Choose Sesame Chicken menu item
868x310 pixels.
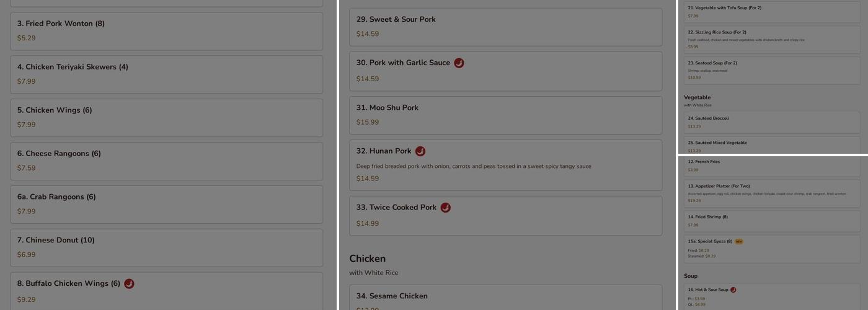[505, 298]
